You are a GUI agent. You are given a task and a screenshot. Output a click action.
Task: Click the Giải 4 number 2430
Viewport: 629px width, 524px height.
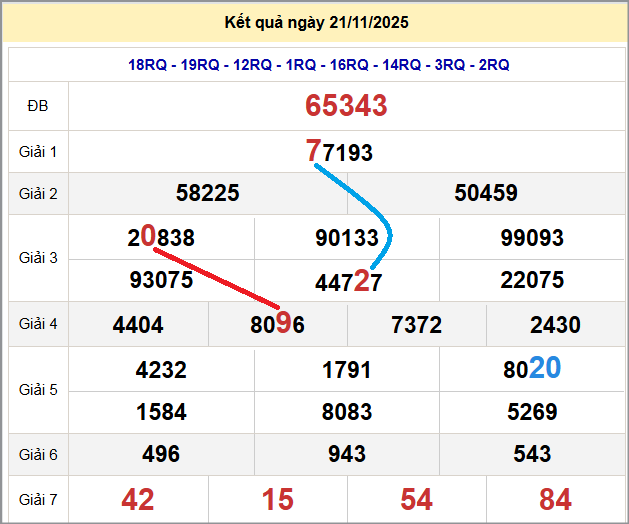click(555, 324)
